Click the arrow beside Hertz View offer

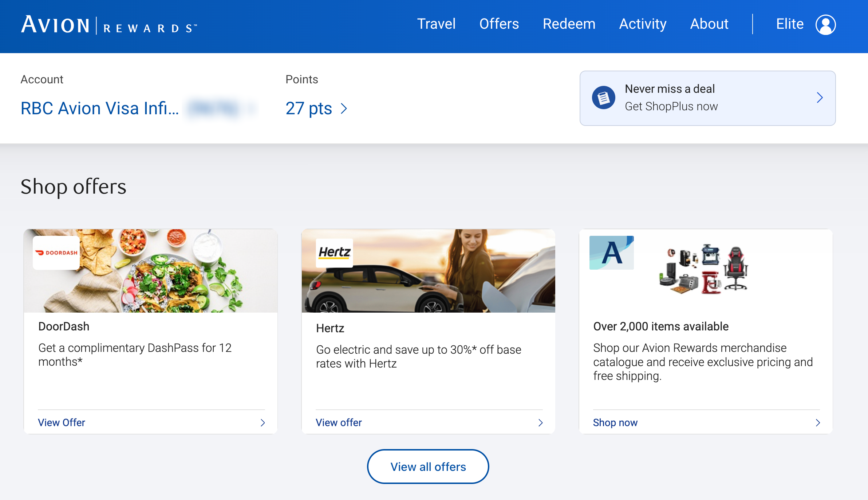pos(540,422)
